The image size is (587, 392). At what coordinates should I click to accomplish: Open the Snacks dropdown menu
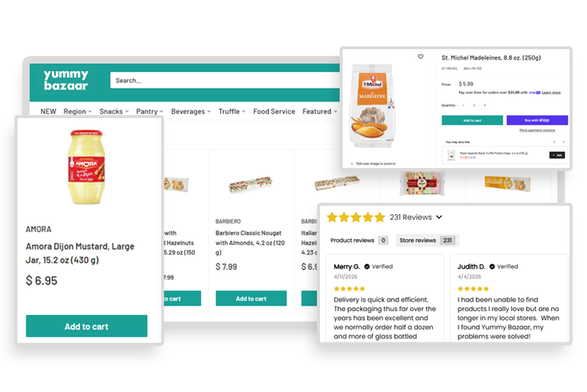click(113, 111)
